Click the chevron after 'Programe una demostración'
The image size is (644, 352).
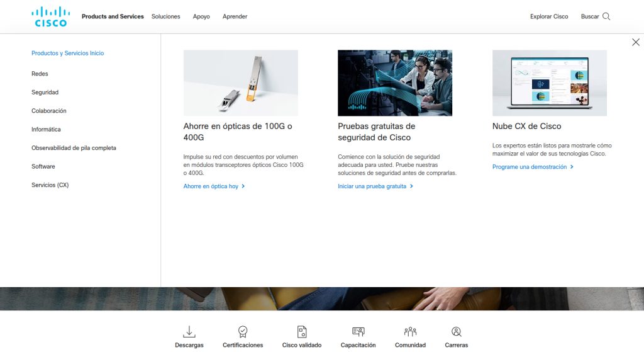click(572, 167)
